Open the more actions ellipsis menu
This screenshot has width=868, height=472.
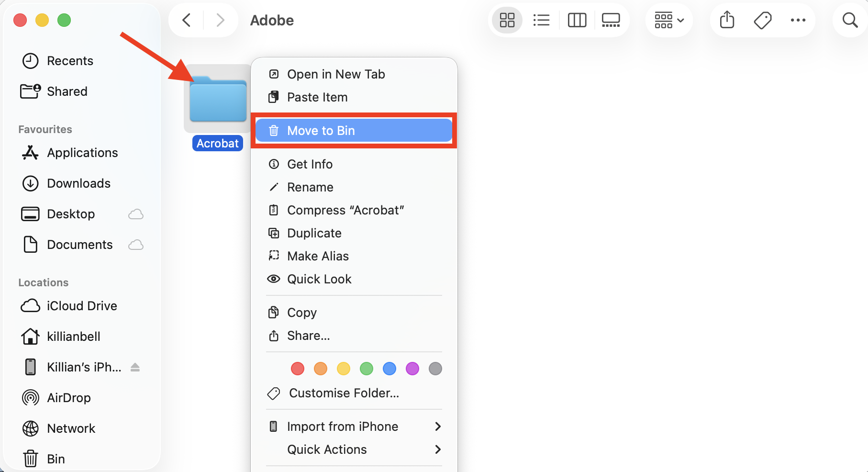point(799,20)
